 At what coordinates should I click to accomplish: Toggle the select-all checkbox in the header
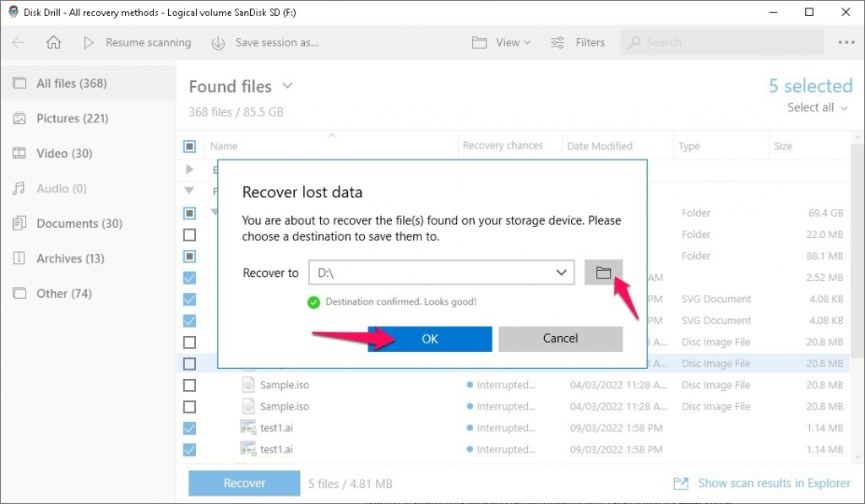click(x=189, y=144)
